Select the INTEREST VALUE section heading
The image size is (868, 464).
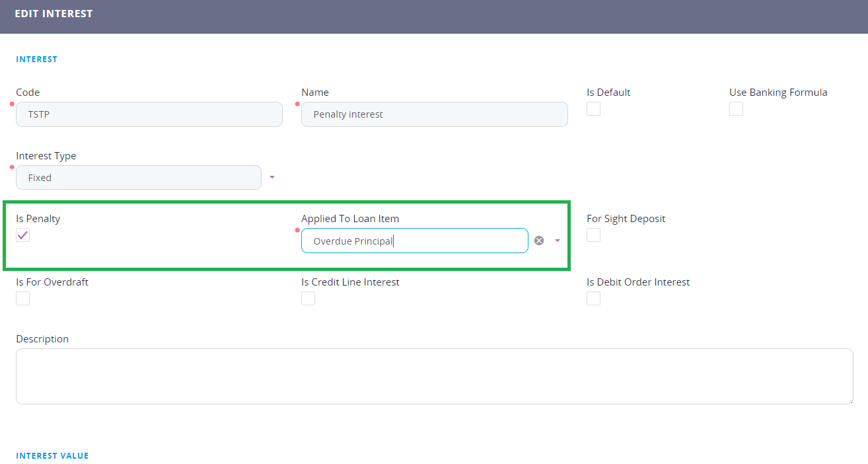(52, 456)
